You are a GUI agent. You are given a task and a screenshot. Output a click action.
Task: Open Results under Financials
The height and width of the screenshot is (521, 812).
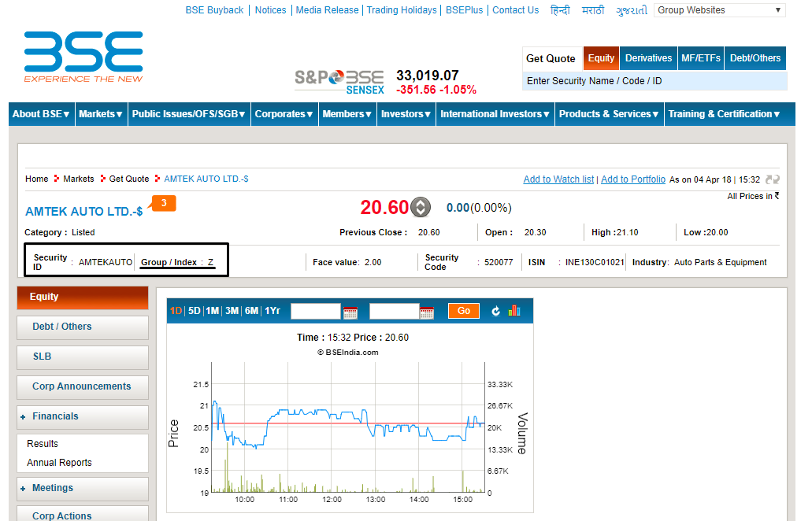coord(43,444)
